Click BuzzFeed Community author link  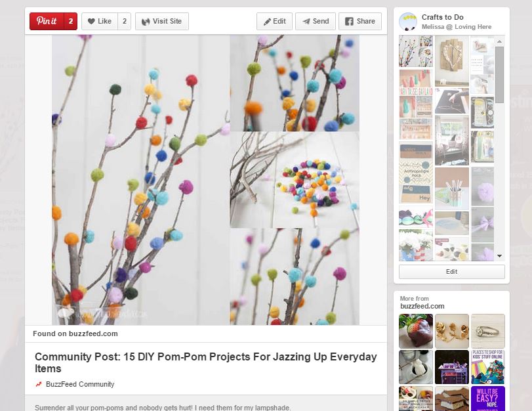point(80,384)
